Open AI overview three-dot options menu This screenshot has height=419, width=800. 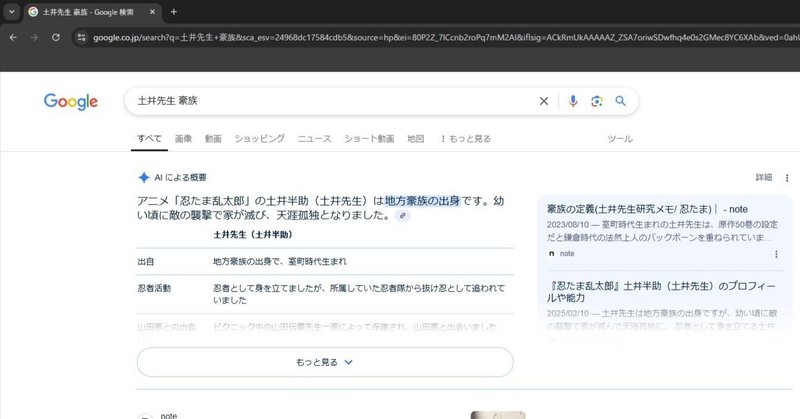point(787,178)
